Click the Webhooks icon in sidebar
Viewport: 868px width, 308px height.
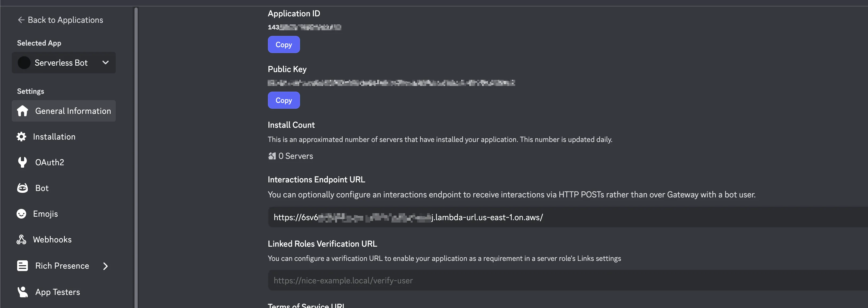tap(21, 240)
